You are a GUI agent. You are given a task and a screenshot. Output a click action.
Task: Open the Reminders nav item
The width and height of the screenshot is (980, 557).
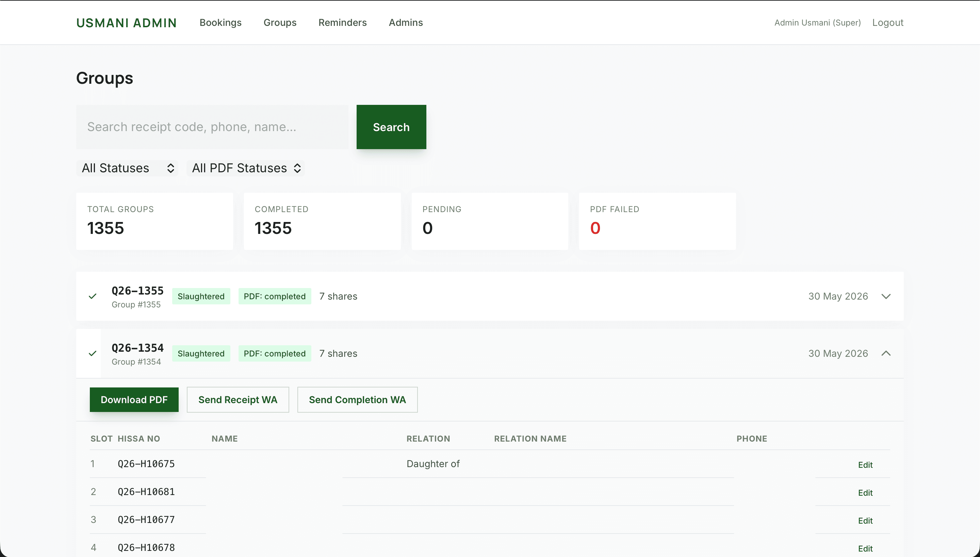pyautogui.click(x=342, y=22)
